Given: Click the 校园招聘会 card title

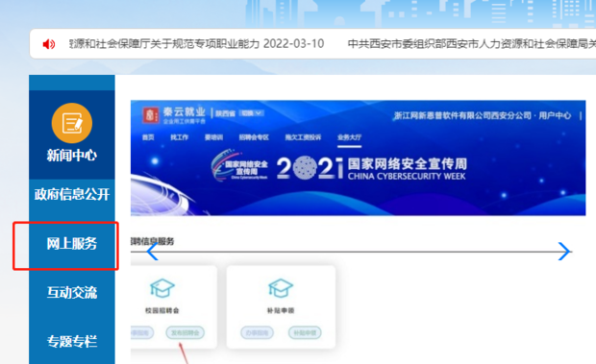Looking at the screenshot, I should click(162, 310).
